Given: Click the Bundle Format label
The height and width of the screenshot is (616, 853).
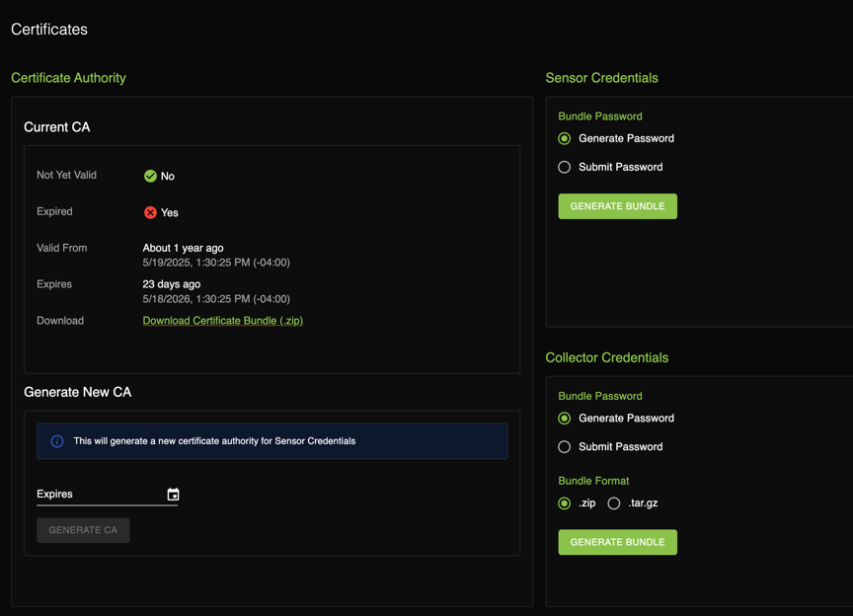Looking at the screenshot, I should [x=593, y=481].
